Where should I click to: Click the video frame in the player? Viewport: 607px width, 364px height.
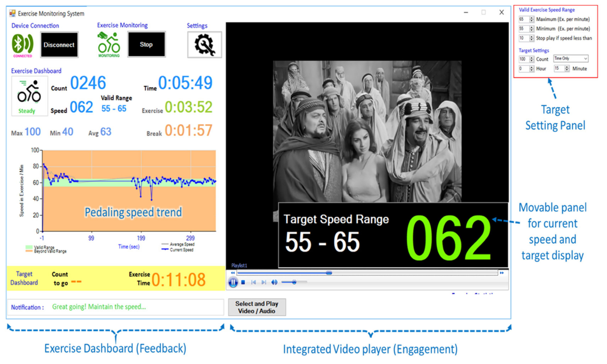(367, 131)
